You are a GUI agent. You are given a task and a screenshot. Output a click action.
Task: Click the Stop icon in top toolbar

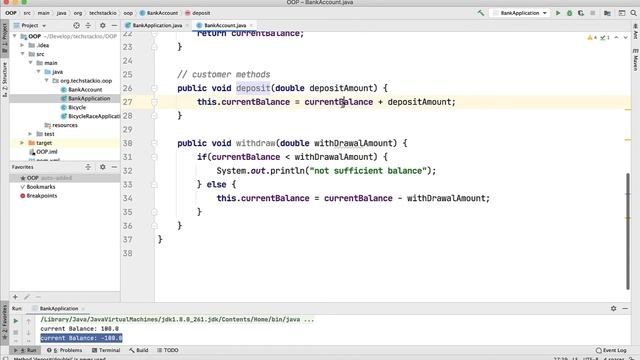pyautogui.click(x=593, y=13)
